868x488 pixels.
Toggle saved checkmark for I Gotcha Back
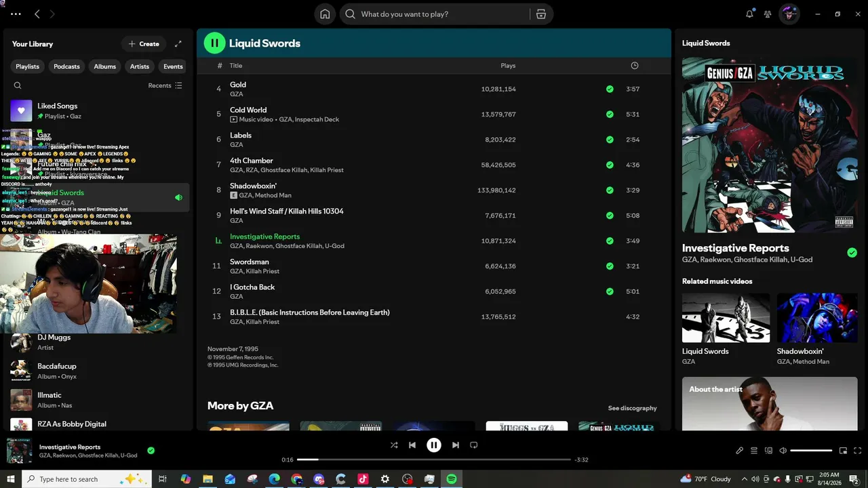click(610, 291)
